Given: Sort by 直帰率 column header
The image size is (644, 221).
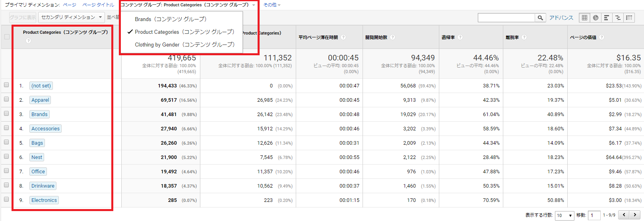Looking at the screenshot, I should pyautogui.click(x=448, y=37).
